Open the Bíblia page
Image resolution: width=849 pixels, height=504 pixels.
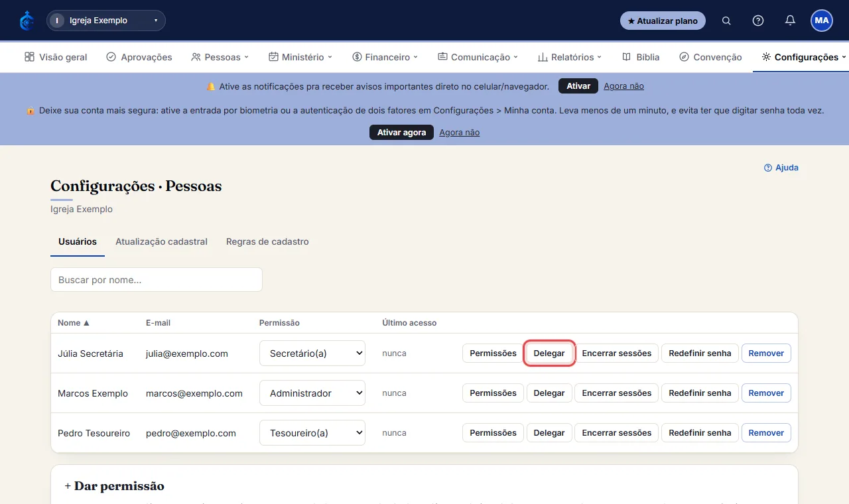click(641, 57)
